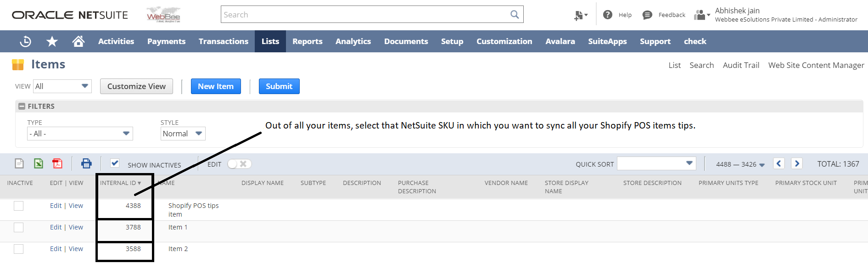Click the Help question mark icon
Screen dimensions: 868x263
(x=608, y=15)
